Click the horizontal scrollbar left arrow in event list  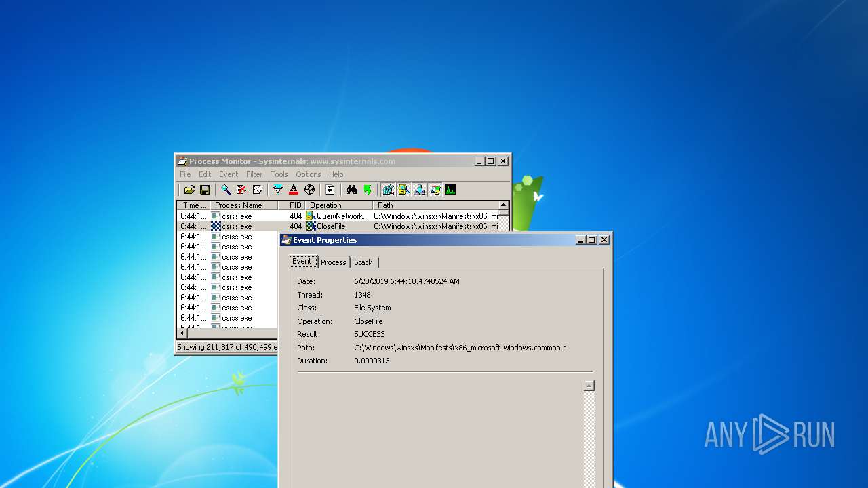[x=182, y=333]
